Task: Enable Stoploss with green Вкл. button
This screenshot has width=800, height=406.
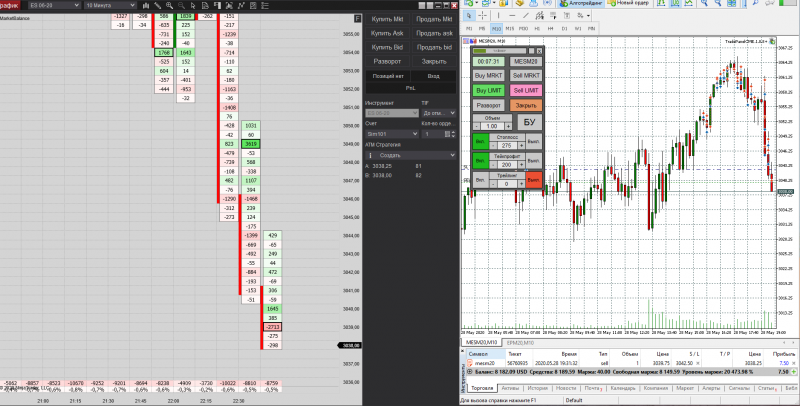Action: (x=480, y=141)
